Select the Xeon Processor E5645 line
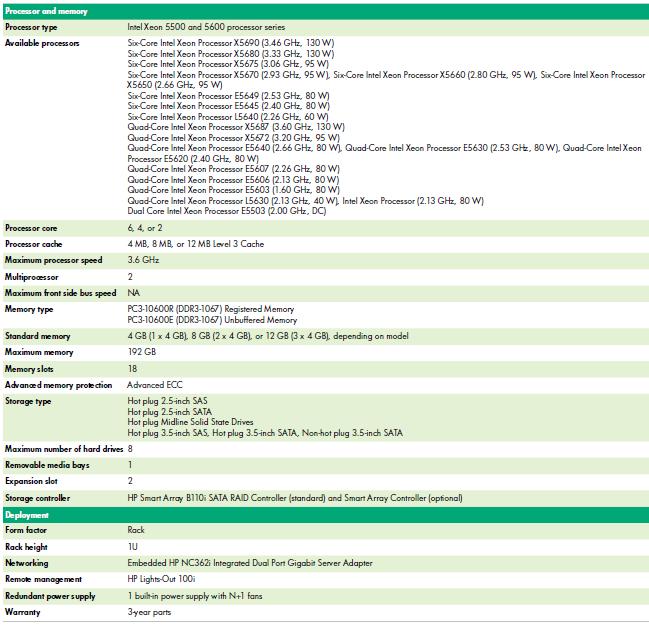 [x=228, y=106]
